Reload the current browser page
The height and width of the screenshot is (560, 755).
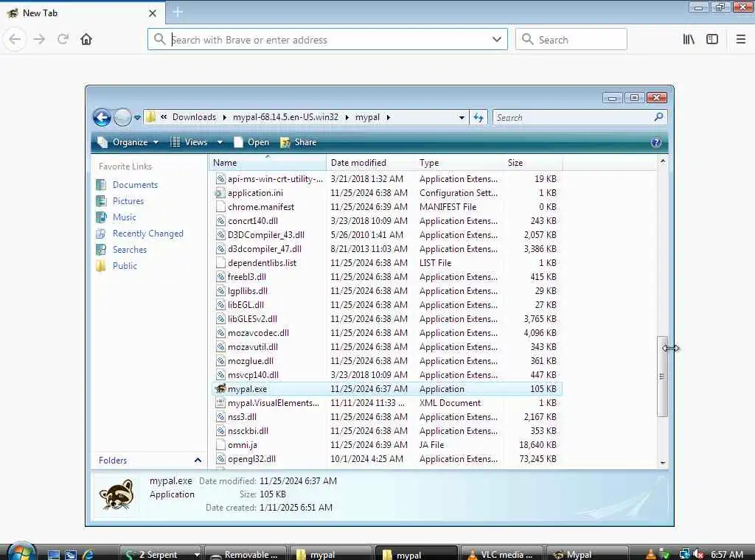[x=63, y=40]
